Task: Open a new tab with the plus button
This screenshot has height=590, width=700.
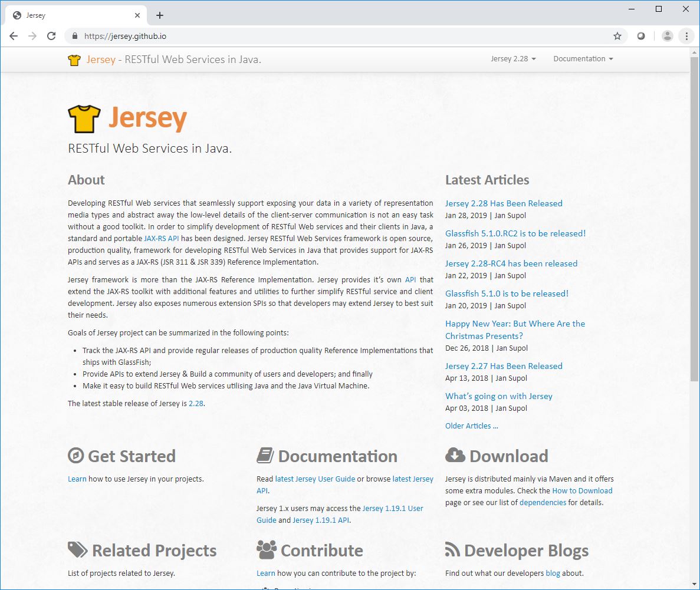Action: pos(160,16)
